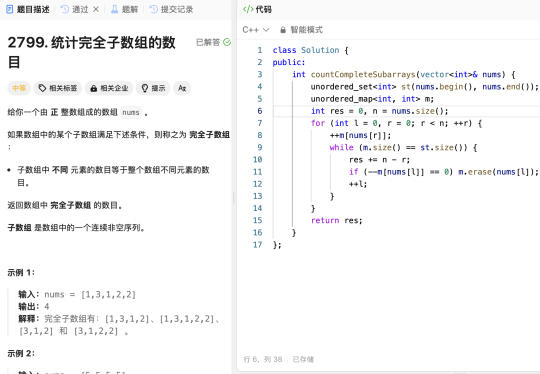Click the 已存储 saved status text
The height and width of the screenshot is (374, 540).
coord(303,359)
